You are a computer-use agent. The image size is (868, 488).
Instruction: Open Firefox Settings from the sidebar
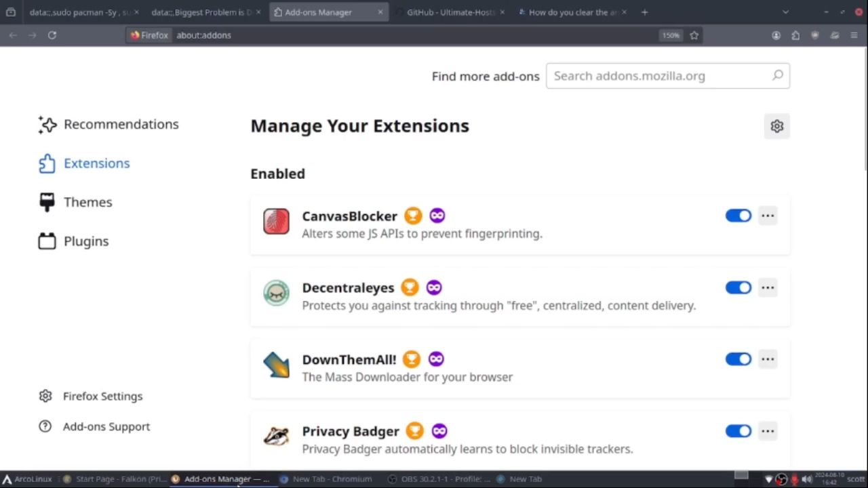[x=102, y=396]
